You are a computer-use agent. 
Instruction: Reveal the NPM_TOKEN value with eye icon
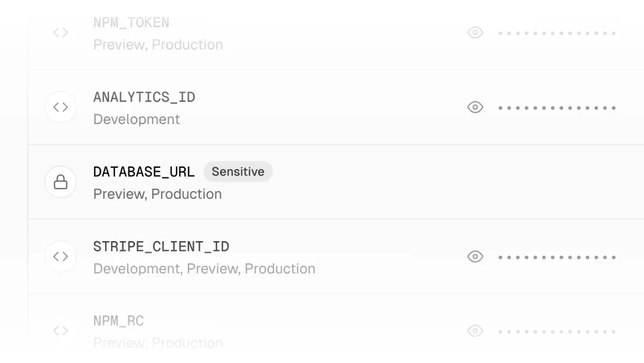click(x=475, y=33)
